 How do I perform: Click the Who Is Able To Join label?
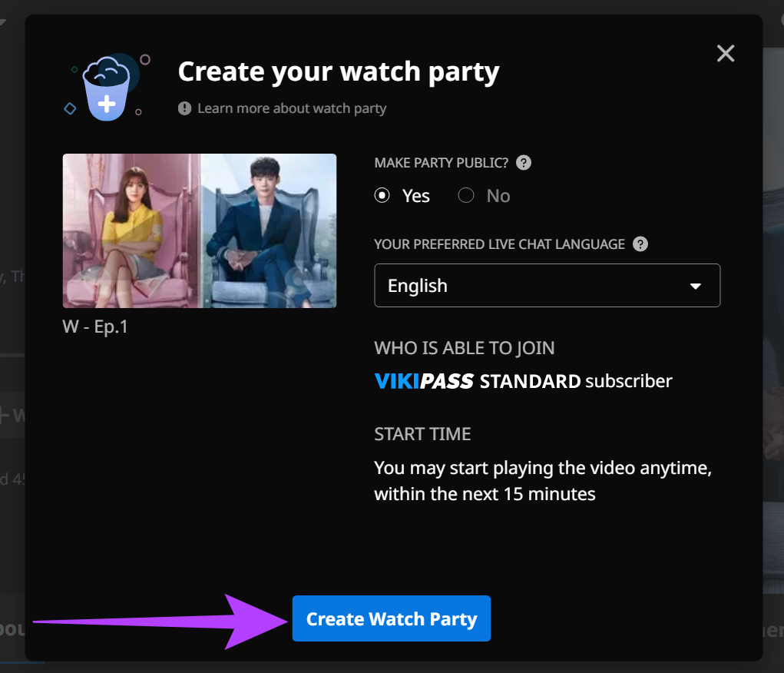(464, 348)
